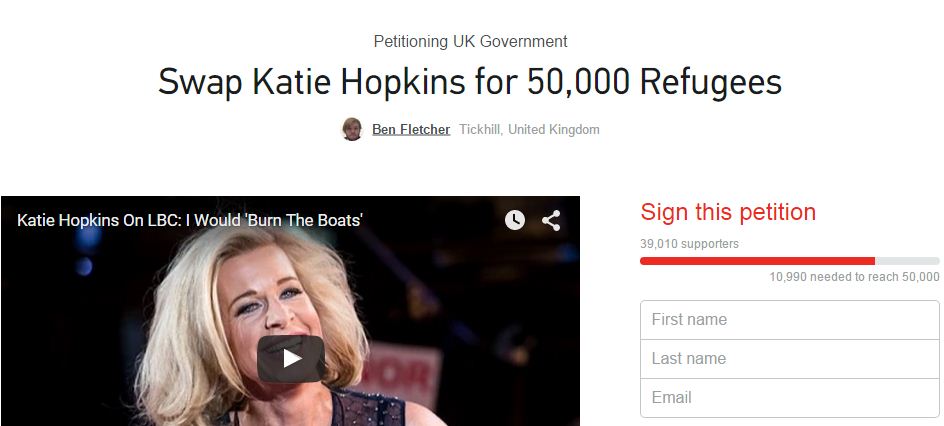This screenshot has width=944, height=426.
Task: Open the video share icon
Action: tap(551, 220)
